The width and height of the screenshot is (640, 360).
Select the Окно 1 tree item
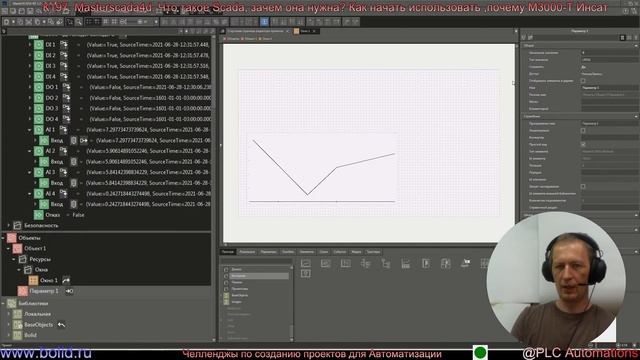[49, 280]
